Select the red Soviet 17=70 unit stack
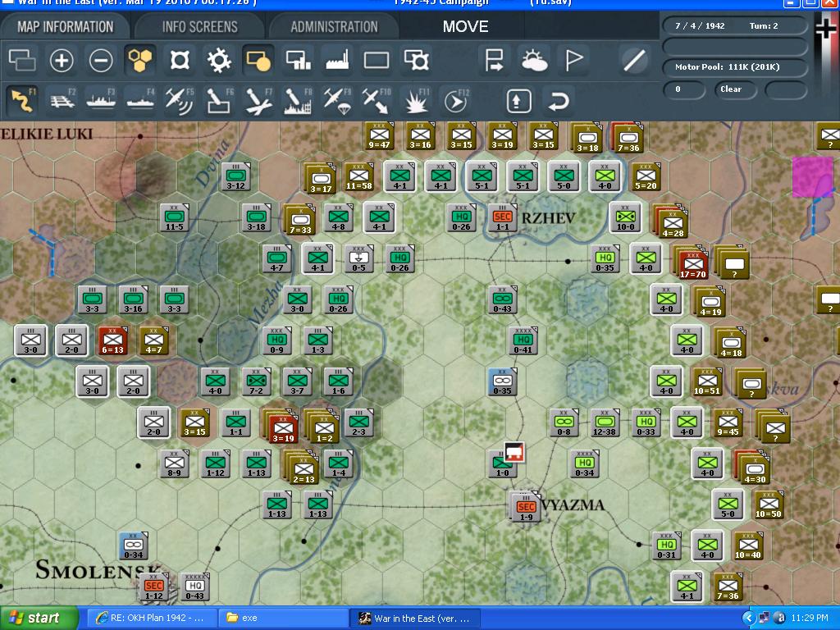 pos(693,265)
